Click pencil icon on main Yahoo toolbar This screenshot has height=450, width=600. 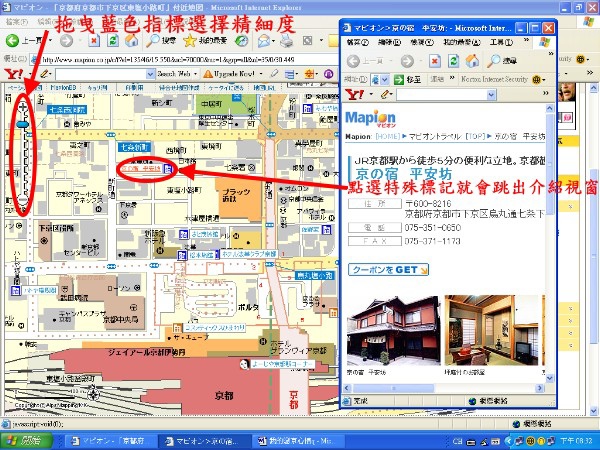(45, 73)
